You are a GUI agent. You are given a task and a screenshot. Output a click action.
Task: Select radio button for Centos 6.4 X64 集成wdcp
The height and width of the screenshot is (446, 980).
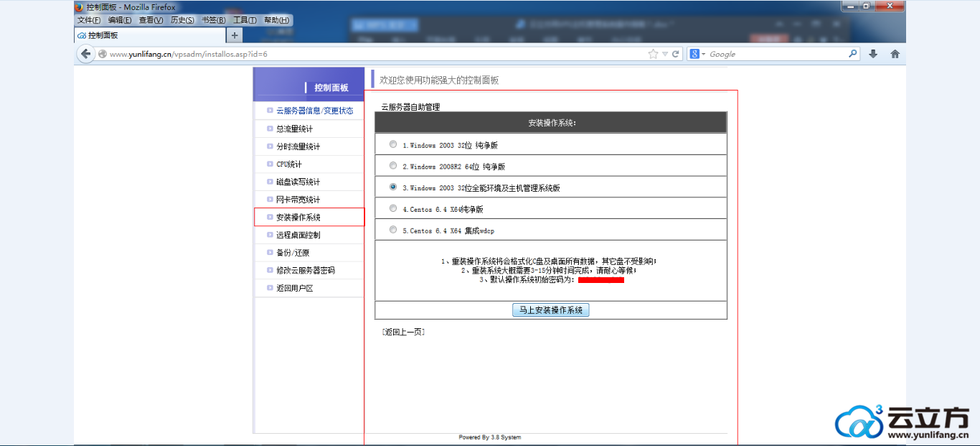coord(392,230)
